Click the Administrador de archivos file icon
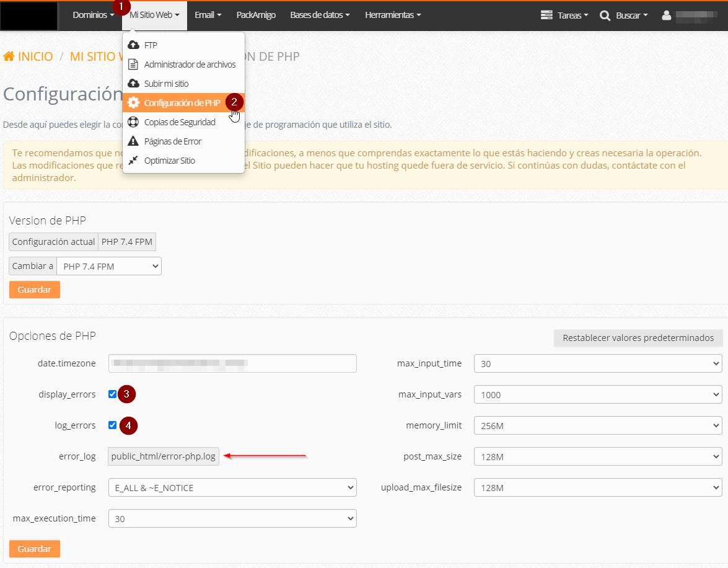The image size is (728, 568). pyautogui.click(x=133, y=64)
